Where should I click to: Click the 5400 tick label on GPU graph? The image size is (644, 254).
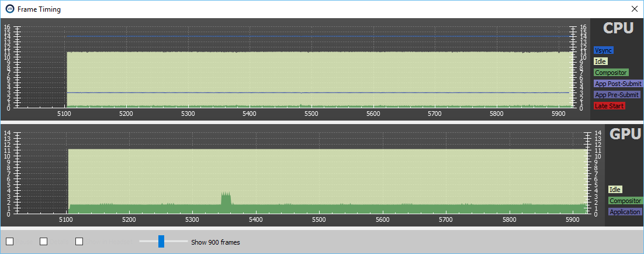pyautogui.click(x=256, y=220)
